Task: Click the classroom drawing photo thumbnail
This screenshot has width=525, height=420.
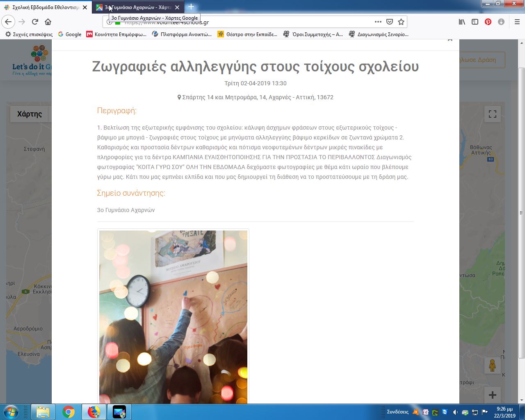Action: coord(173,317)
